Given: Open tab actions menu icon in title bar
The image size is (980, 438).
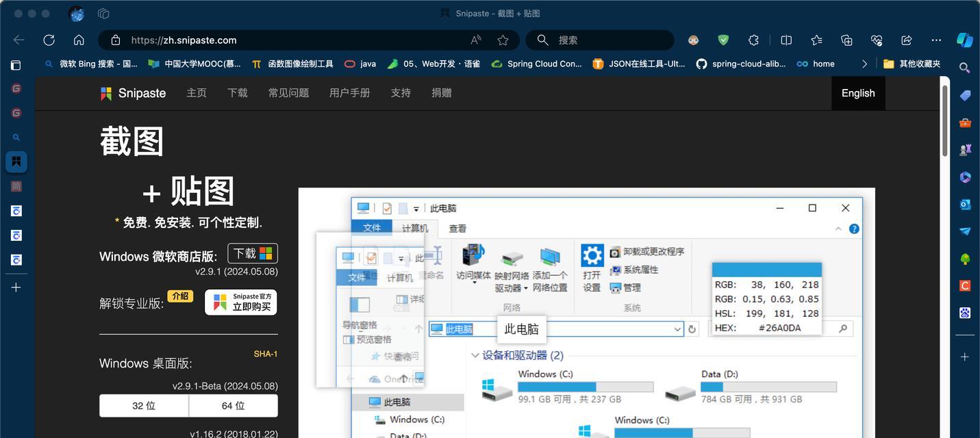Looking at the screenshot, I should (x=104, y=13).
